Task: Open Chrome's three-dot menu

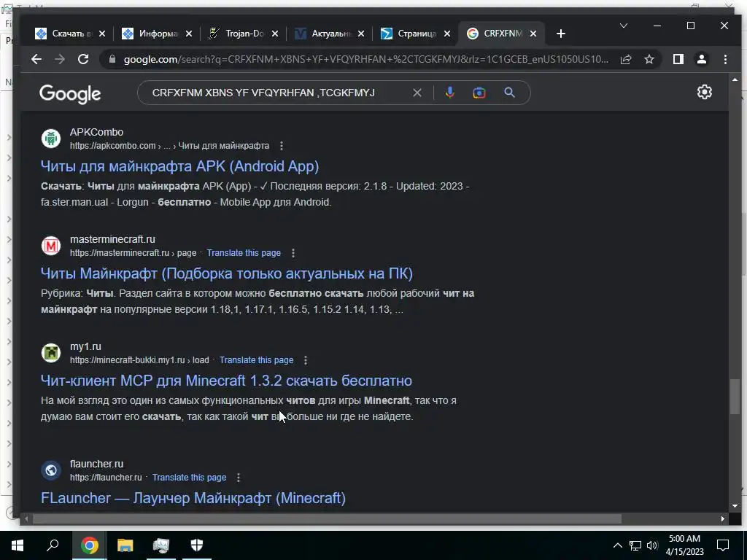Action: coord(725,59)
